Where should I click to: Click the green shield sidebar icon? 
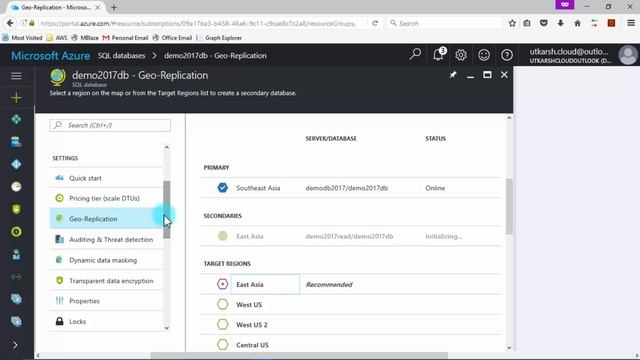coord(16,209)
